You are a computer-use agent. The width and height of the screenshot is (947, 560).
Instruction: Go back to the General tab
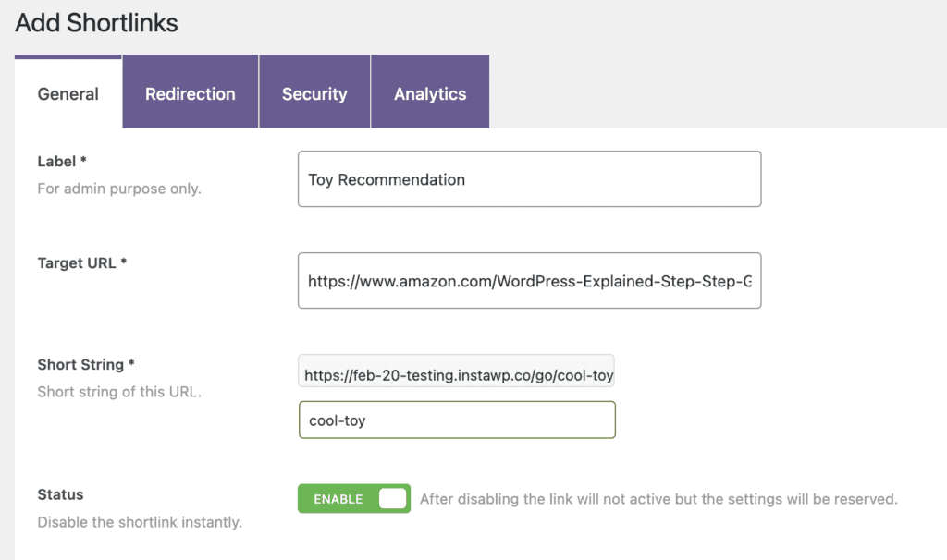(67, 93)
